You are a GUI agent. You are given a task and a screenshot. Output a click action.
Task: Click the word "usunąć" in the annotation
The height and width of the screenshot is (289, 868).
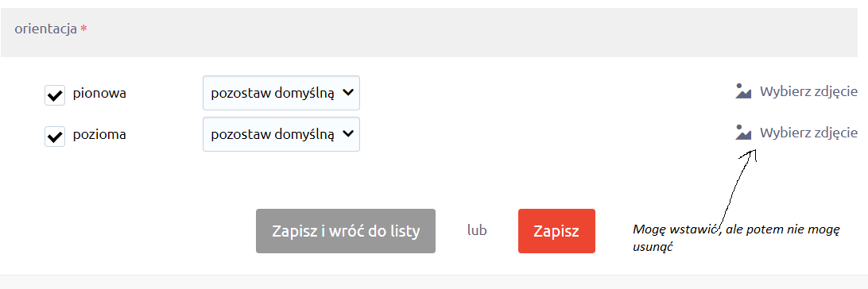point(652,248)
